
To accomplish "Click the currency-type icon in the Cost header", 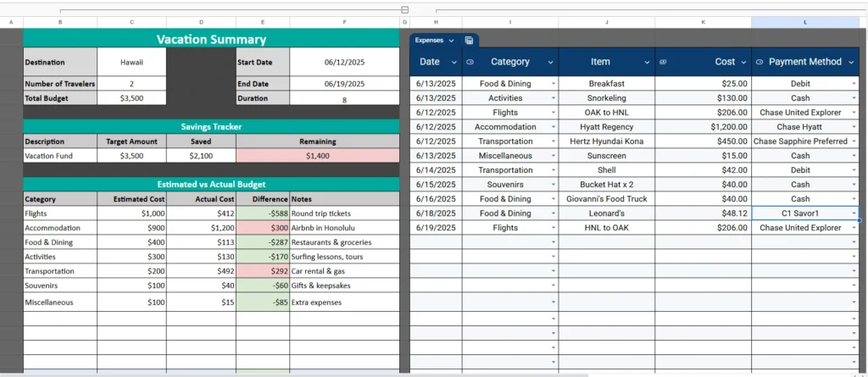I will (x=663, y=62).
